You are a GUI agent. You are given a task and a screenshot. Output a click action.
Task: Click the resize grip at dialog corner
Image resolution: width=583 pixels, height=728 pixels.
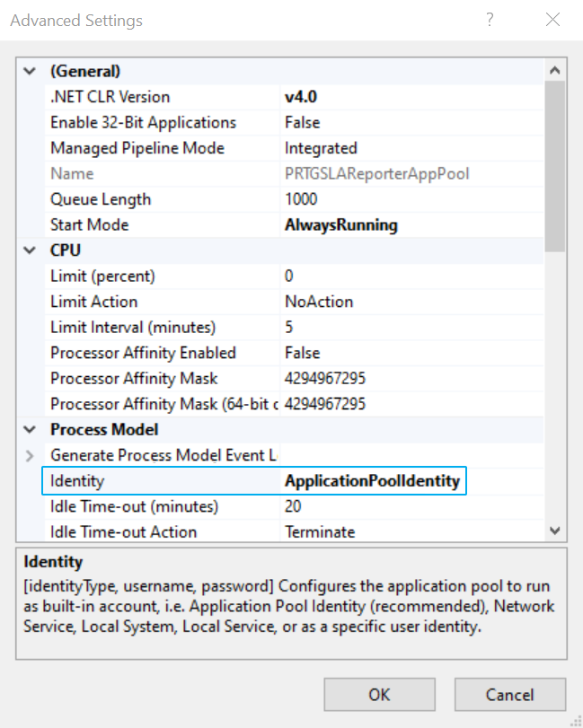point(576,721)
